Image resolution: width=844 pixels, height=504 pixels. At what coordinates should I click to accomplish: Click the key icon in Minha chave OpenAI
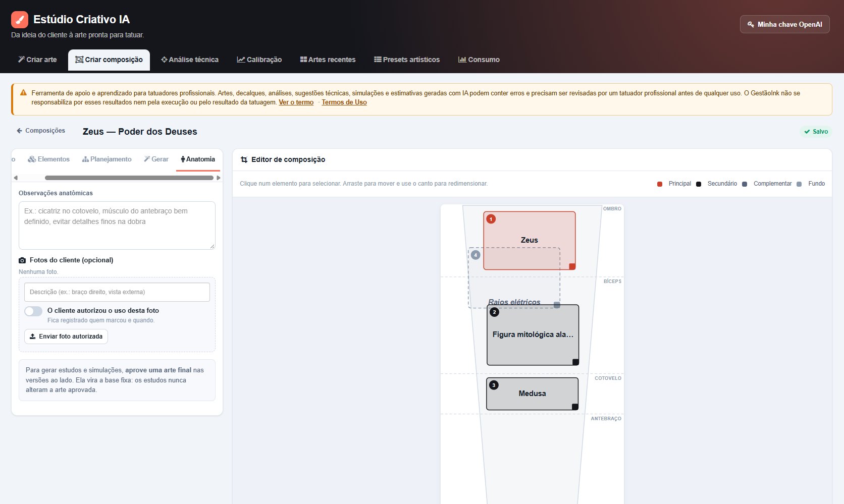(751, 24)
